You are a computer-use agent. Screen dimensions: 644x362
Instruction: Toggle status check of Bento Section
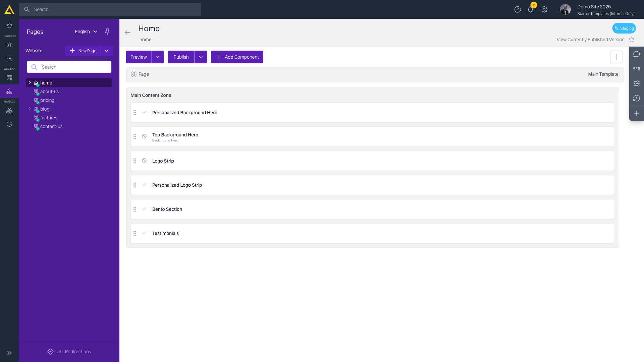click(x=144, y=209)
